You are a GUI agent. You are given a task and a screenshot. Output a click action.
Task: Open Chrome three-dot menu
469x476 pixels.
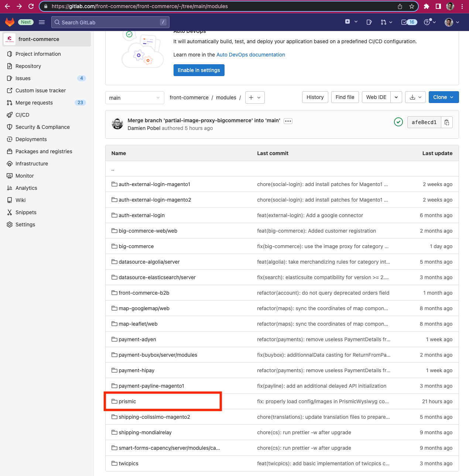pyautogui.click(x=462, y=6)
